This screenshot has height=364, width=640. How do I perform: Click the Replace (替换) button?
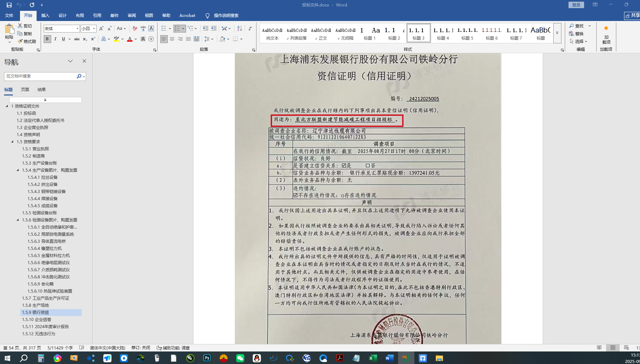(577, 34)
